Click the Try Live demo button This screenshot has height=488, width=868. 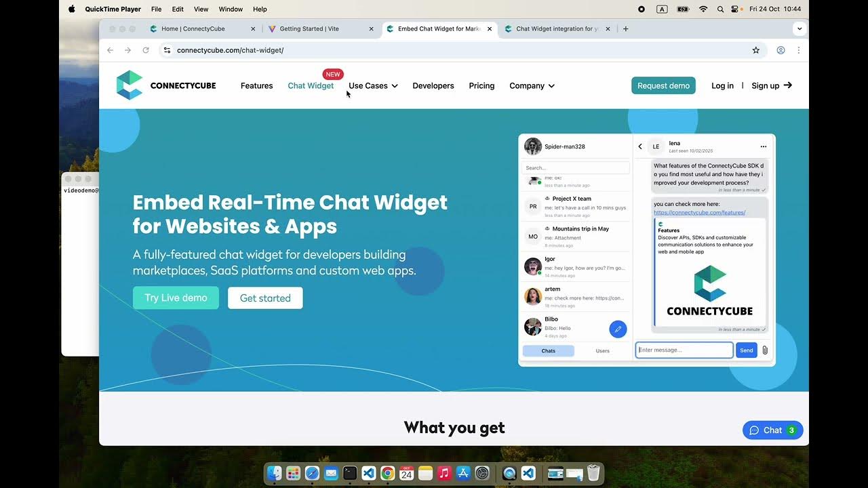176,298
